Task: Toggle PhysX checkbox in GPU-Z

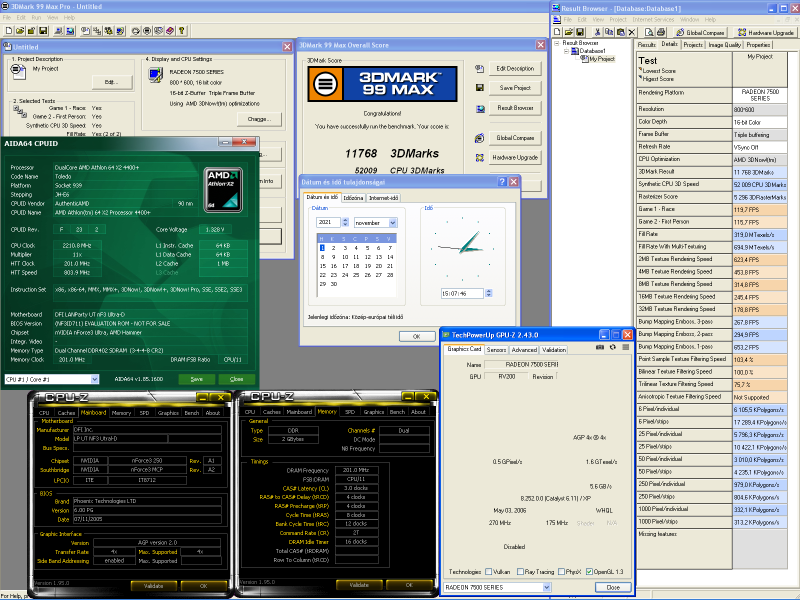Action: coord(561,572)
